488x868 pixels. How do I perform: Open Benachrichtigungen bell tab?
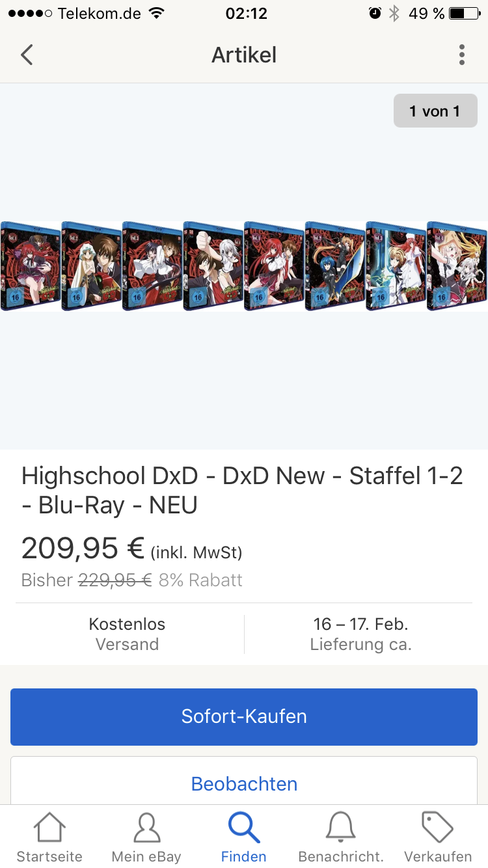tap(341, 837)
